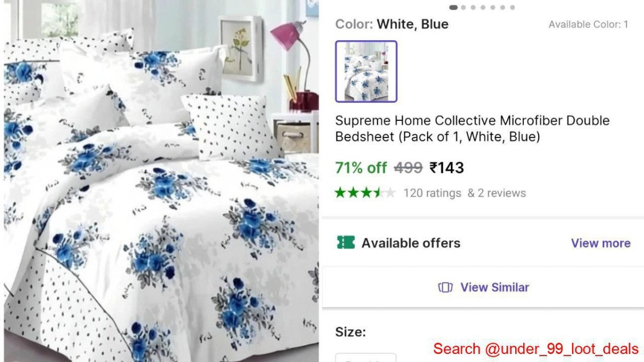Tap the View Similar button

pyautogui.click(x=483, y=287)
